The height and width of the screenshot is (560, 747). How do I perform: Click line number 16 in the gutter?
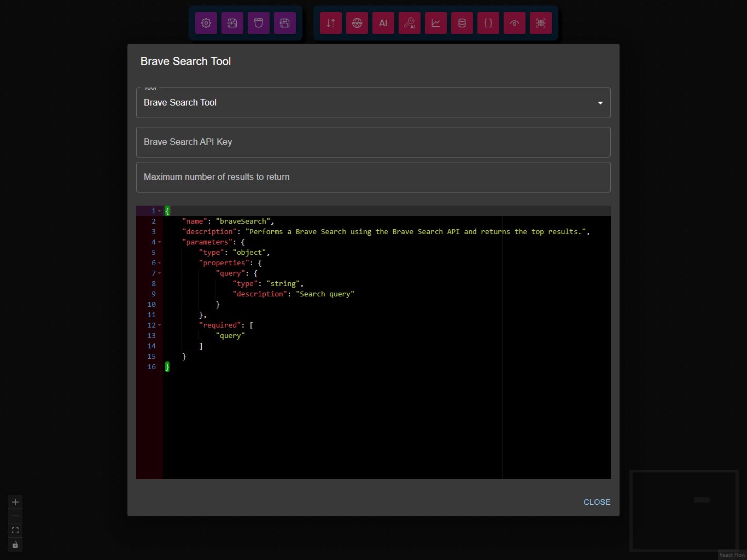151,367
